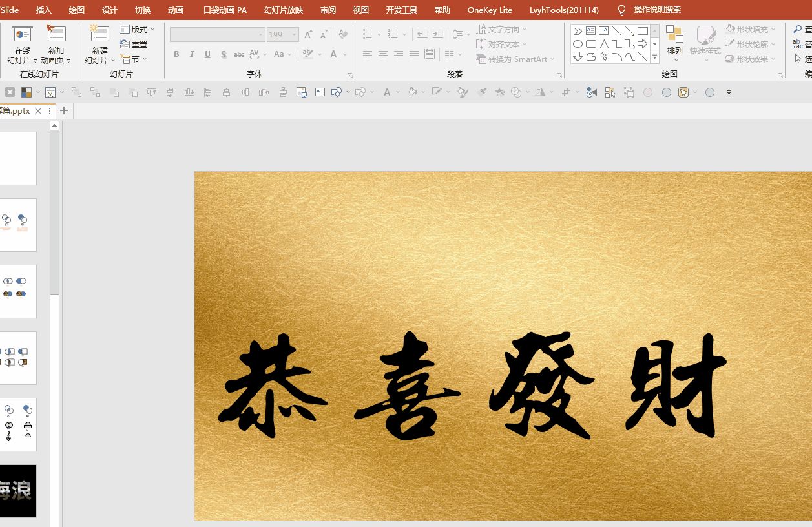
Task: Expand the shapes gallery with its More arrow
Action: point(655,57)
